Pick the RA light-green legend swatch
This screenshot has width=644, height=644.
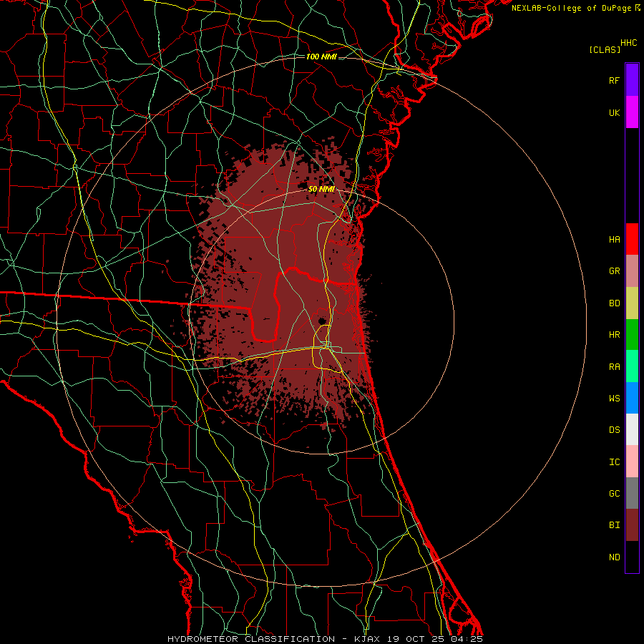(632, 366)
